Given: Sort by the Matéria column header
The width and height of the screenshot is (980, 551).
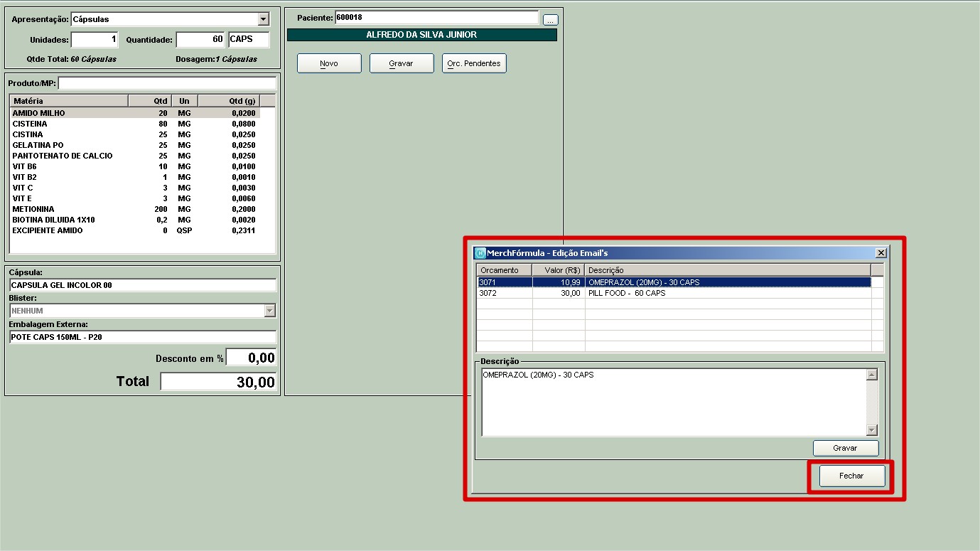Looking at the screenshot, I should [68, 101].
